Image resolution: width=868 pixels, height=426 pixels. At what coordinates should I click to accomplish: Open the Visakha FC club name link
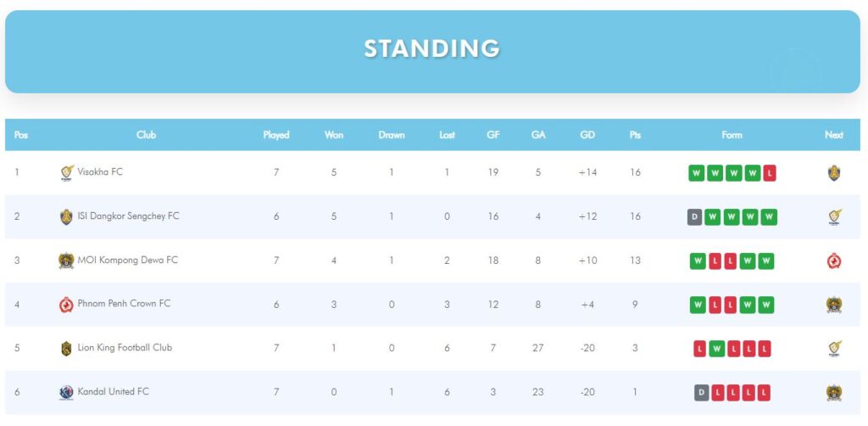pos(100,172)
